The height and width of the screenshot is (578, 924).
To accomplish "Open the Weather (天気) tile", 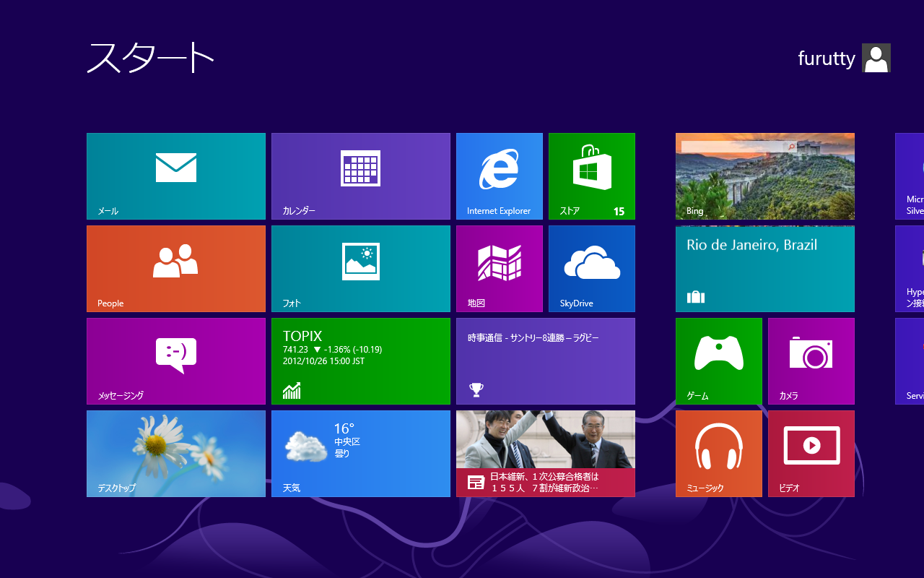I will 361,454.
